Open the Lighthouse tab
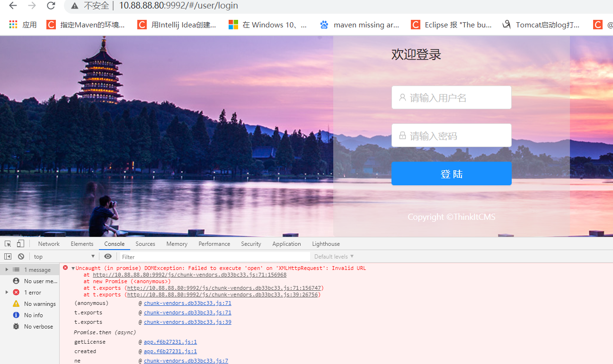613x364 pixels. click(x=326, y=244)
